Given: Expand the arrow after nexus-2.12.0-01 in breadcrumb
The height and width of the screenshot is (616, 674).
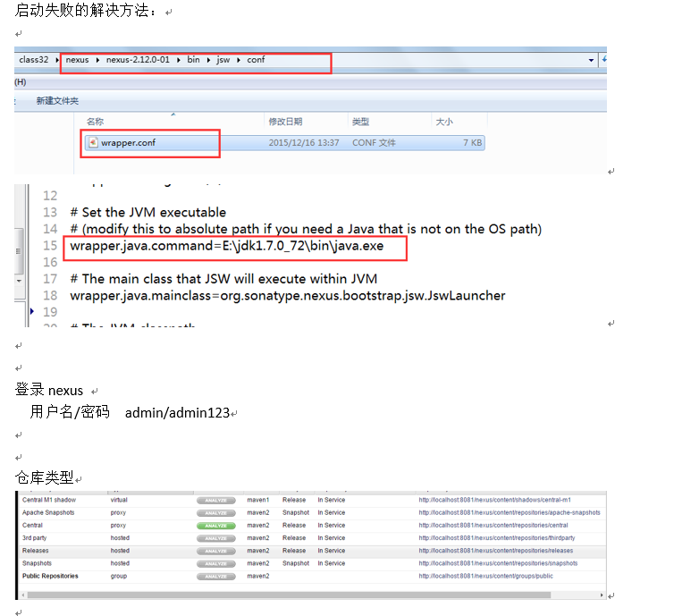Looking at the screenshot, I should [179, 60].
